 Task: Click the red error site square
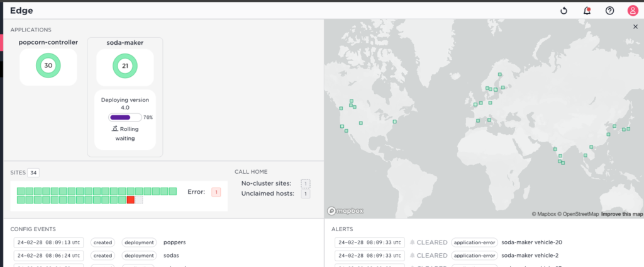coord(131,200)
